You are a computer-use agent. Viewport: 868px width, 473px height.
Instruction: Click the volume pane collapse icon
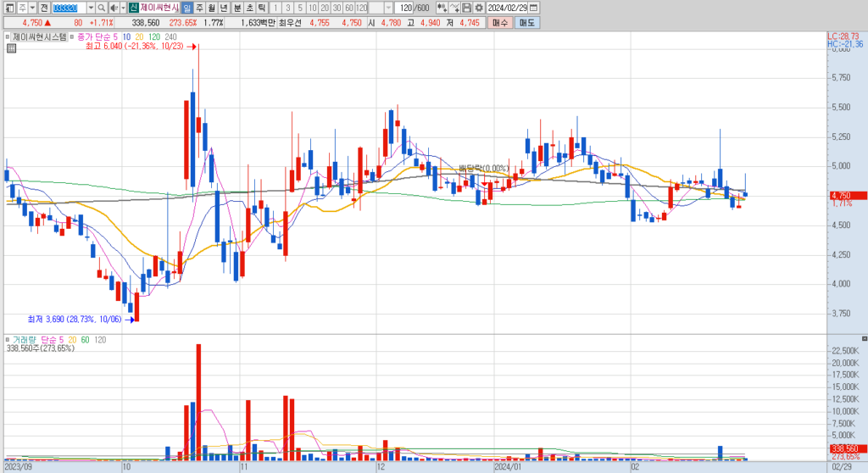click(x=864, y=338)
